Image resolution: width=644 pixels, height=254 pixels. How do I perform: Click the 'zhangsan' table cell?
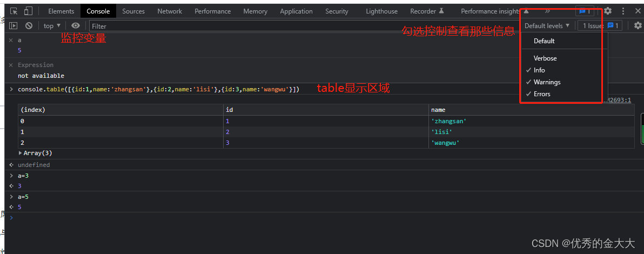pos(532,121)
